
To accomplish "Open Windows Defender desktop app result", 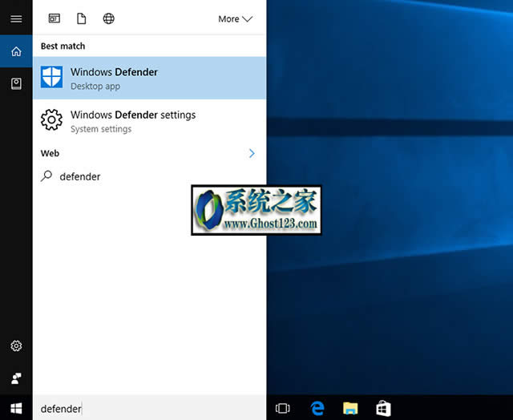I will click(x=149, y=78).
